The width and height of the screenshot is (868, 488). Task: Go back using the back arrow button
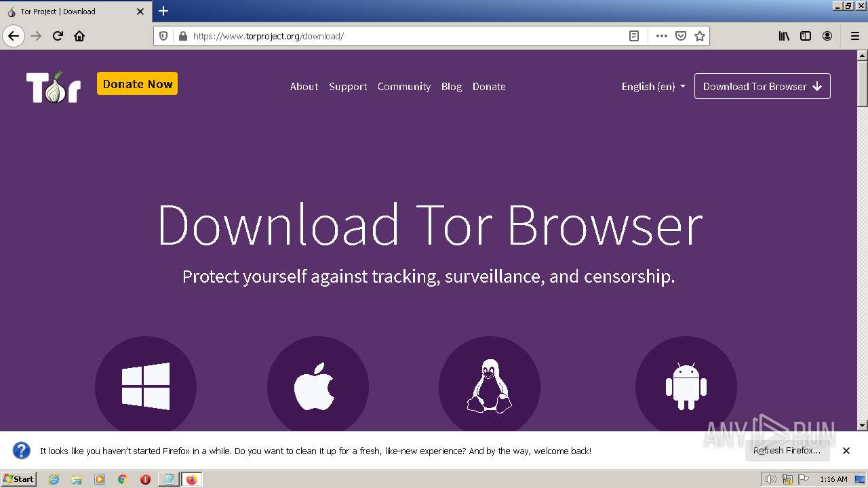pos(14,36)
